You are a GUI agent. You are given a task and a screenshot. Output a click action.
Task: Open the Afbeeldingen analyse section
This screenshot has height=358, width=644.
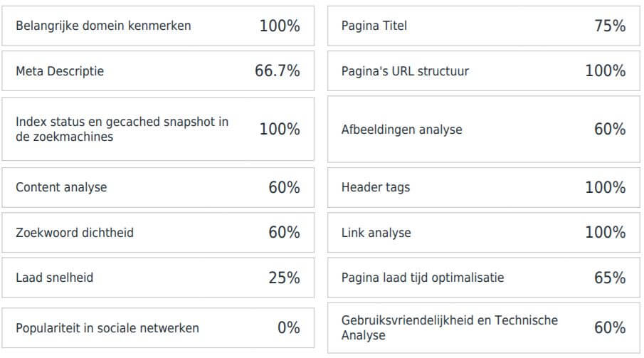click(483, 129)
